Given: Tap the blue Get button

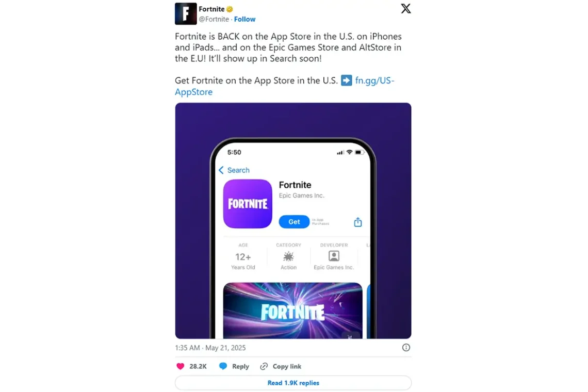Looking at the screenshot, I should click(294, 222).
